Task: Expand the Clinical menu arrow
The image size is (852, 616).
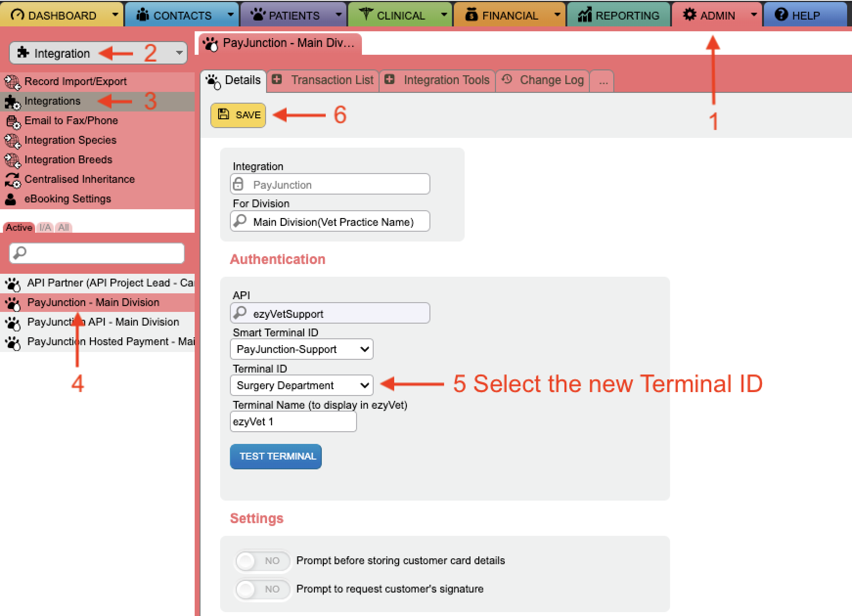Action: tap(444, 15)
